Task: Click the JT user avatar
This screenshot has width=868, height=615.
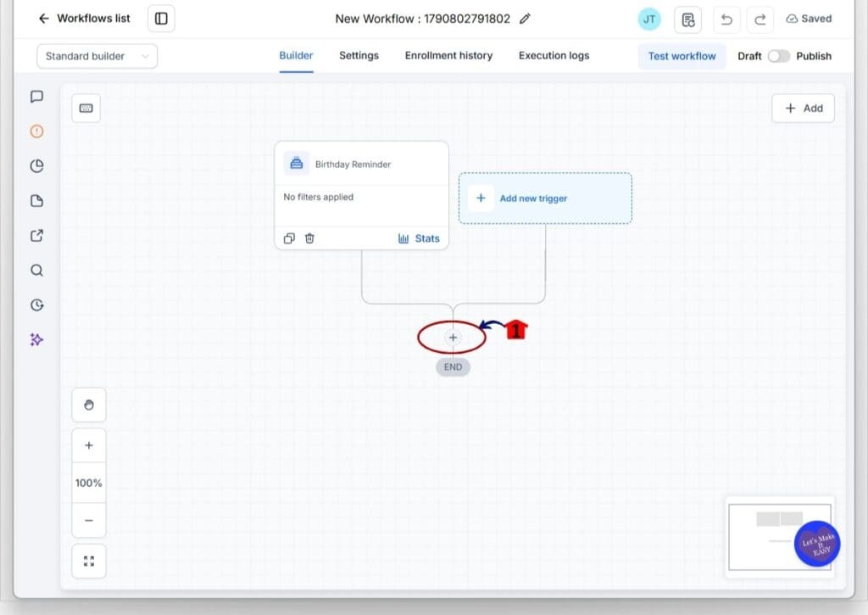Action: pos(649,19)
